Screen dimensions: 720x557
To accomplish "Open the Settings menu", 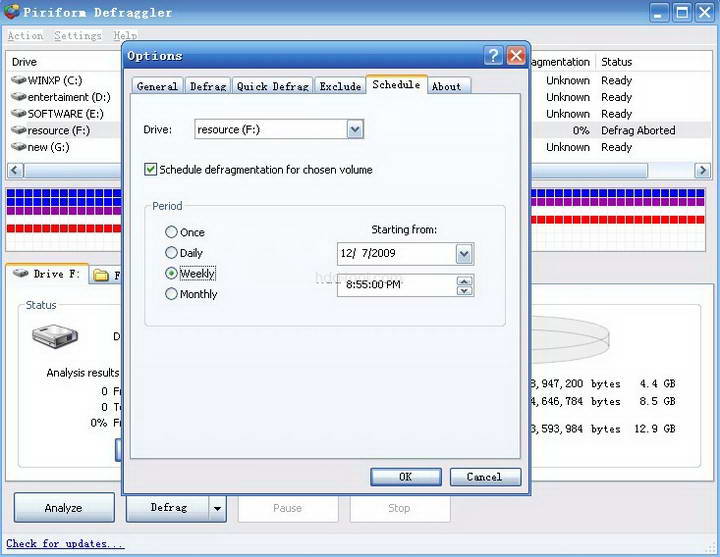I will [78, 35].
